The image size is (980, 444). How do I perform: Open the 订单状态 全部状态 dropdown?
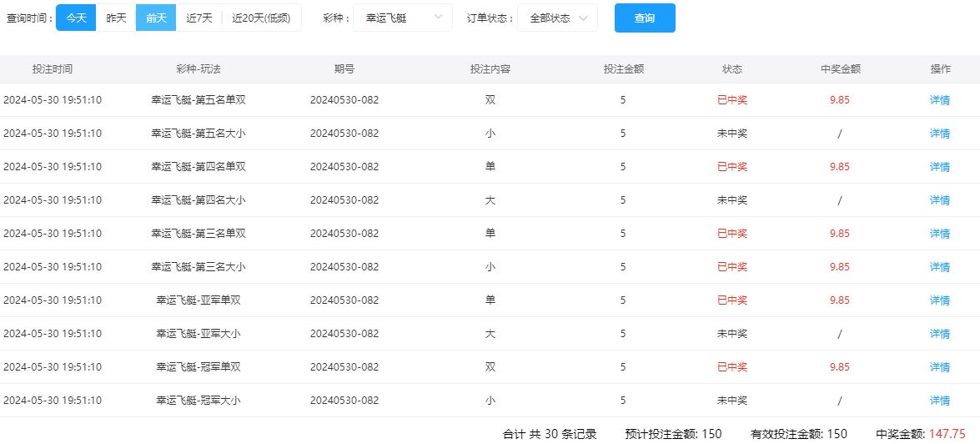[x=556, y=18]
